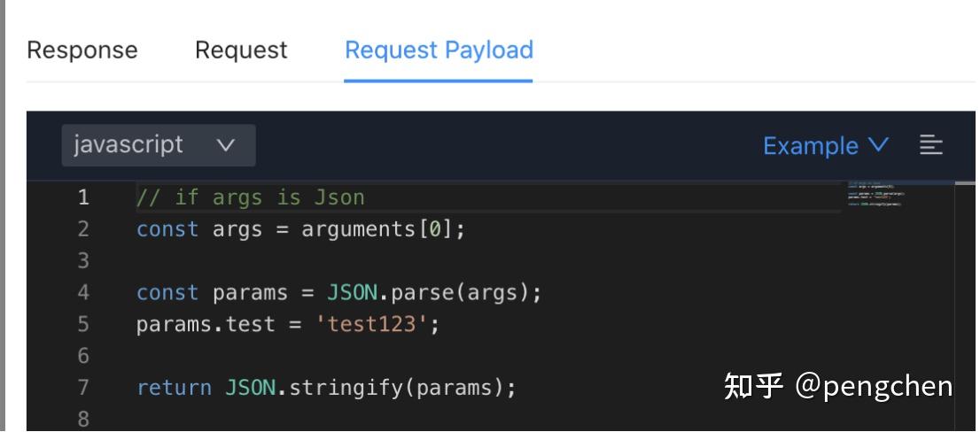The height and width of the screenshot is (432, 980).
Task: Click line number 1 in gutter
Action: [x=83, y=197]
